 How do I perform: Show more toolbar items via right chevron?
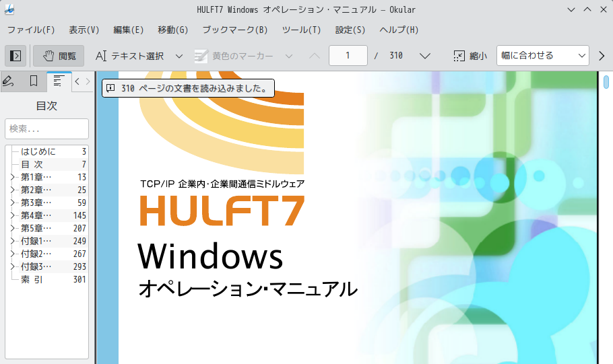[x=602, y=56]
